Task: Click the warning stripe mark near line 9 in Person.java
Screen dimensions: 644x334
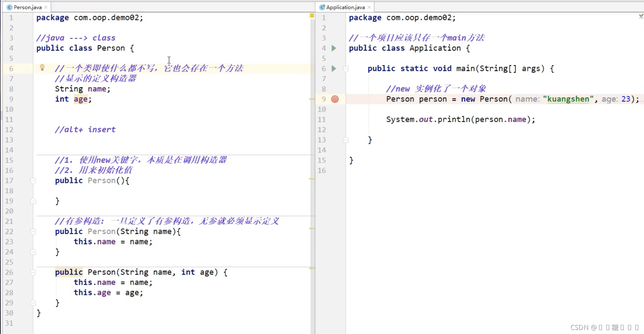Action: point(312,99)
